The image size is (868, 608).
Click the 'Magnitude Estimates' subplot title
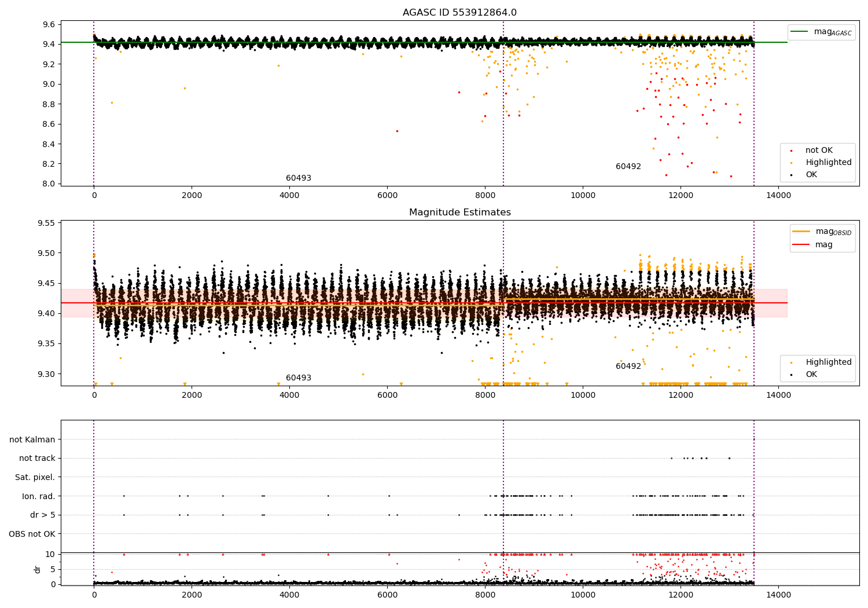click(459, 213)
